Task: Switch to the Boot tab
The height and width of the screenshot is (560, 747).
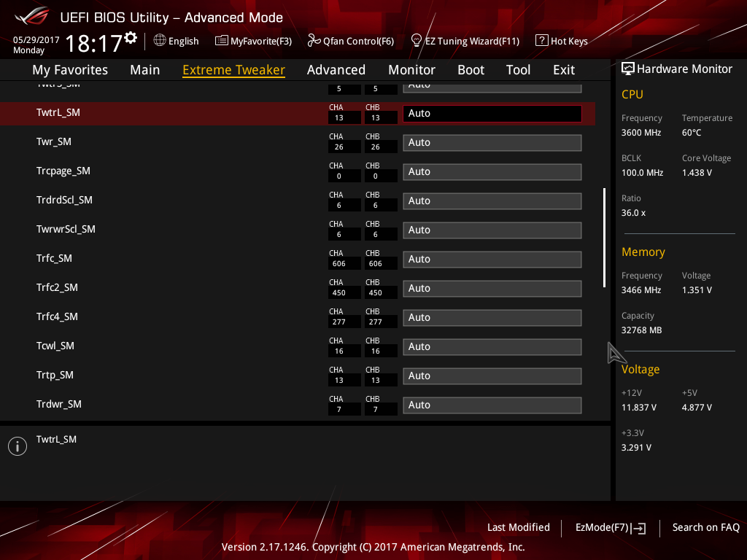Action: click(471, 70)
